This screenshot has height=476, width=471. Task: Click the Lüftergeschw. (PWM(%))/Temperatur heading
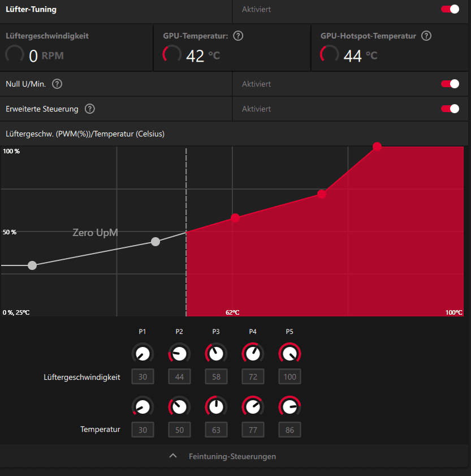pos(85,134)
